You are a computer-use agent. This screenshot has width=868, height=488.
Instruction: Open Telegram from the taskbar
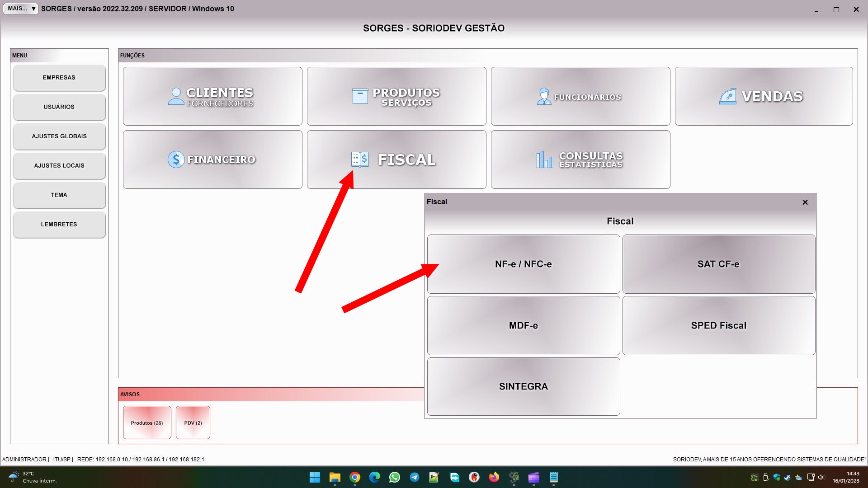(x=415, y=477)
